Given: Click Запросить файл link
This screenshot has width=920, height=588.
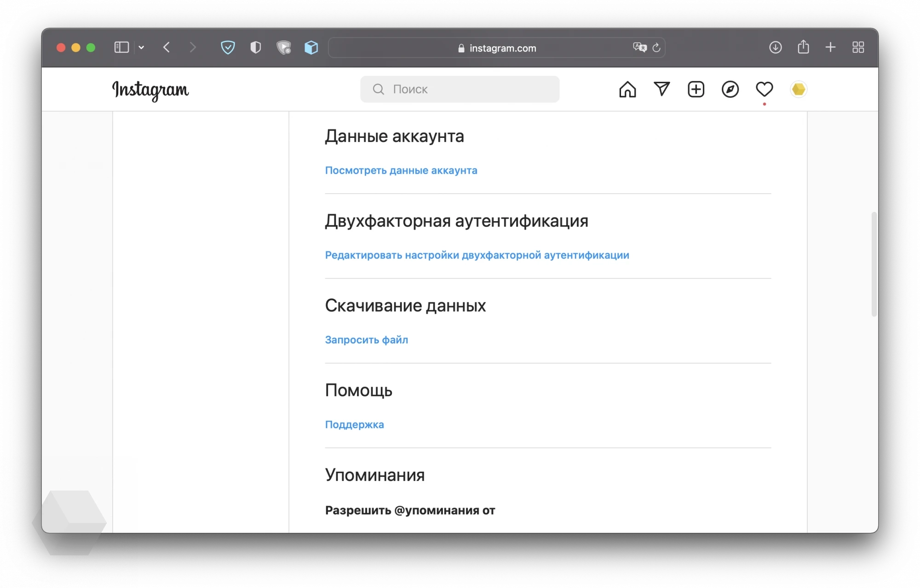Looking at the screenshot, I should tap(367, 340).
